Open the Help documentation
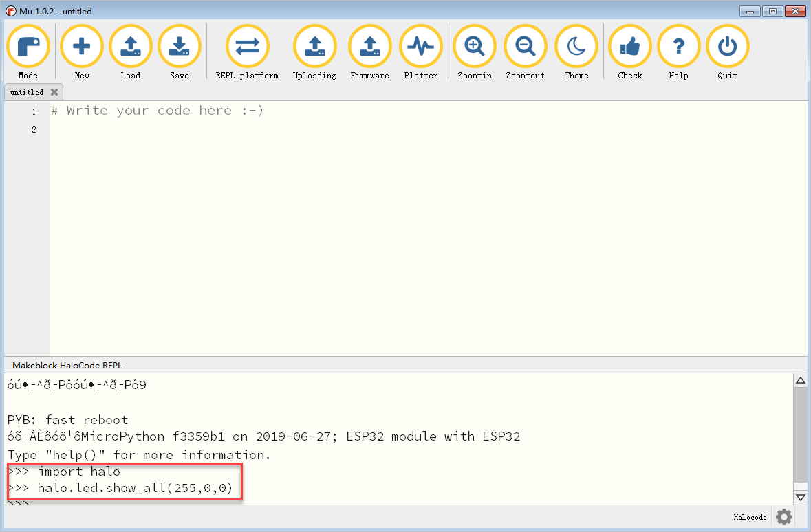This screenshot has height=532, width=811. click(678, 47)
